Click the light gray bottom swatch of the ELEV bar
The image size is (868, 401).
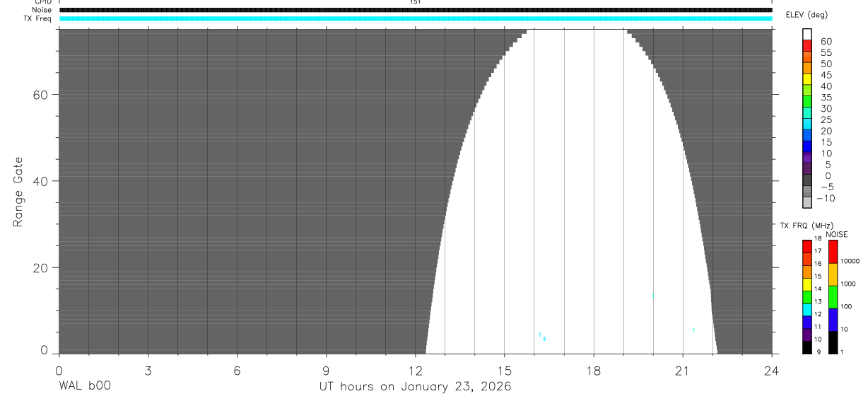[807, 202]
